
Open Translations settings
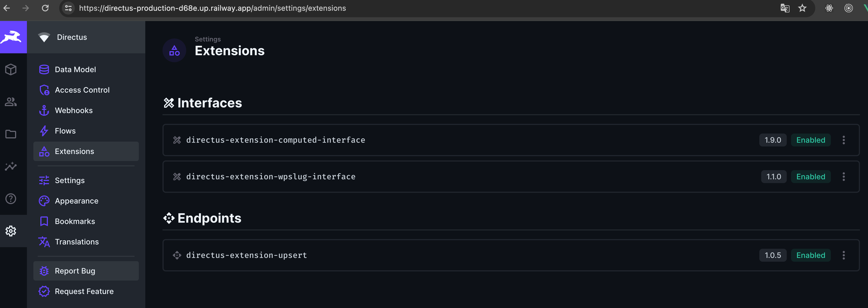(86, 242)
